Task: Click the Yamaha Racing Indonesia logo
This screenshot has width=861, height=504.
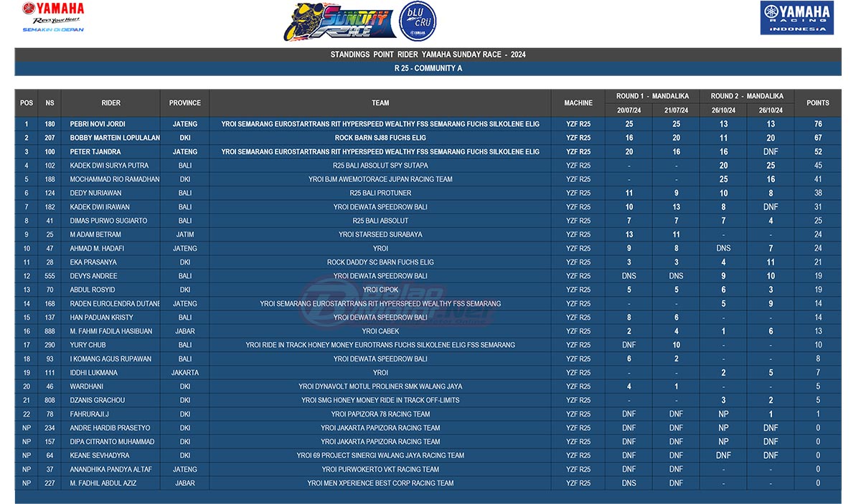Action: tap(796, 18)
